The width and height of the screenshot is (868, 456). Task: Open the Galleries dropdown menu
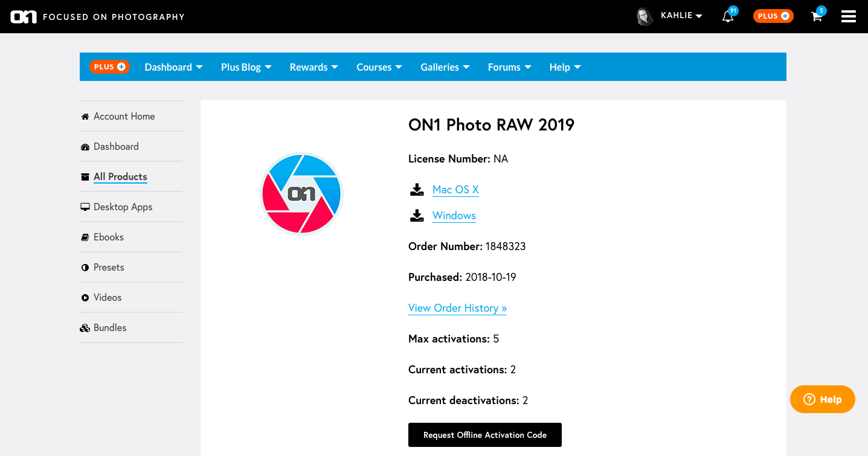click(445, 67)
